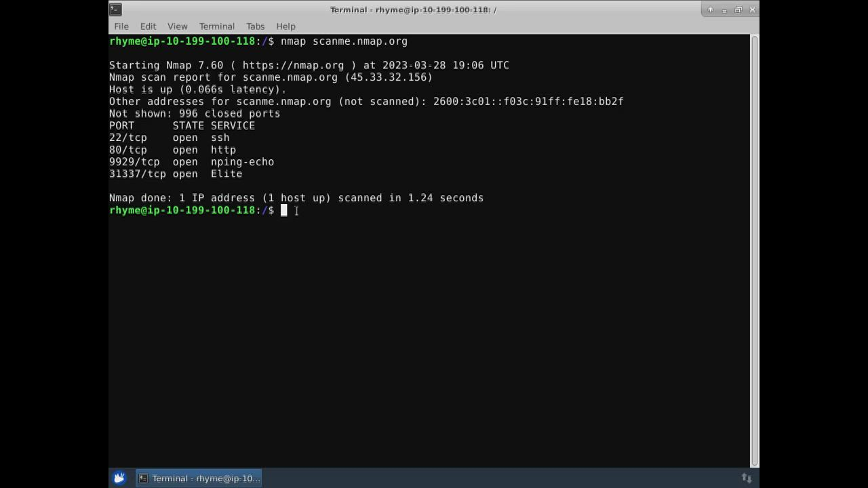Maximize the Terminal window
The image size is (868, 488).
738,9
